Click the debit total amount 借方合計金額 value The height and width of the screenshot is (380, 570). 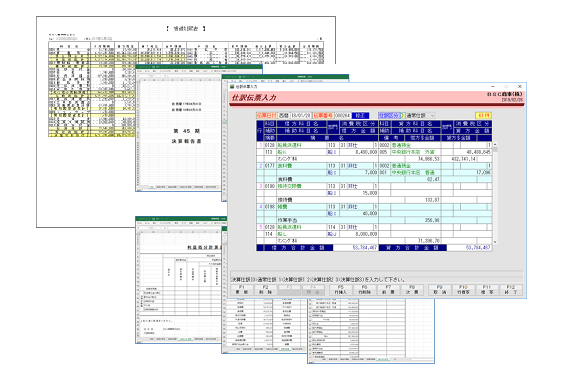356,248
